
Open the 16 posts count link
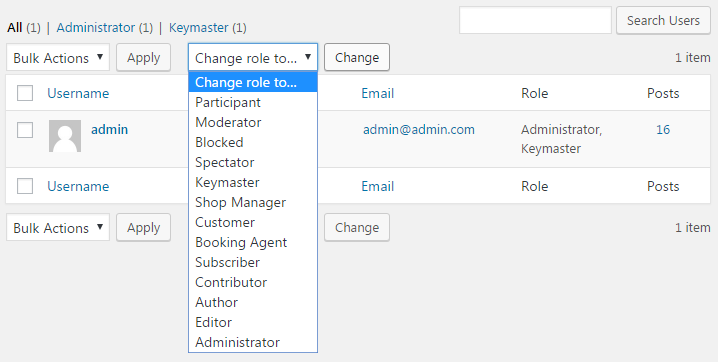(x=663, y=130)
